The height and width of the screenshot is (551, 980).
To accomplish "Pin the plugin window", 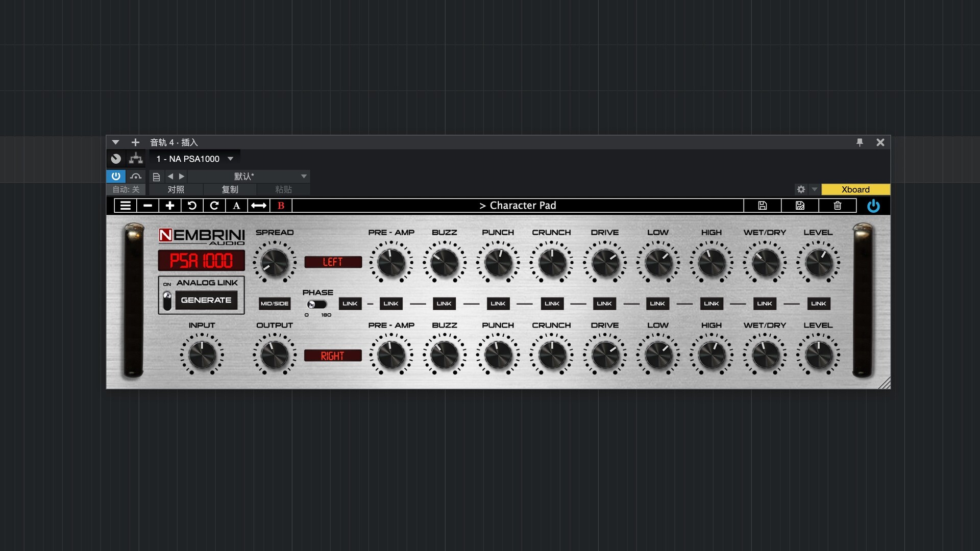I will coord(860,142).
